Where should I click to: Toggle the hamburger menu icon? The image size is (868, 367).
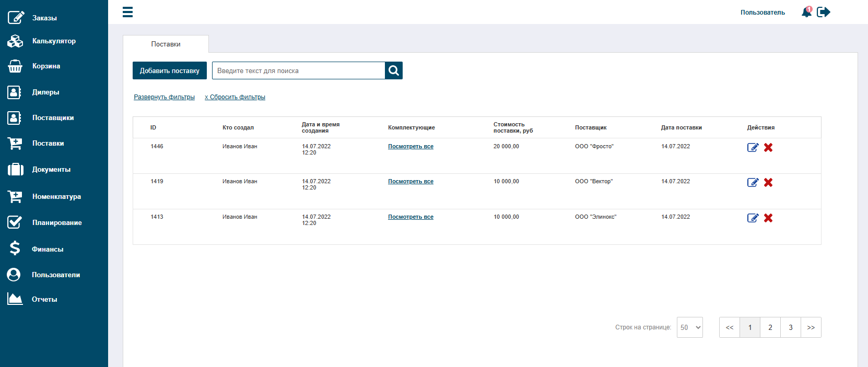pos(127,12)
